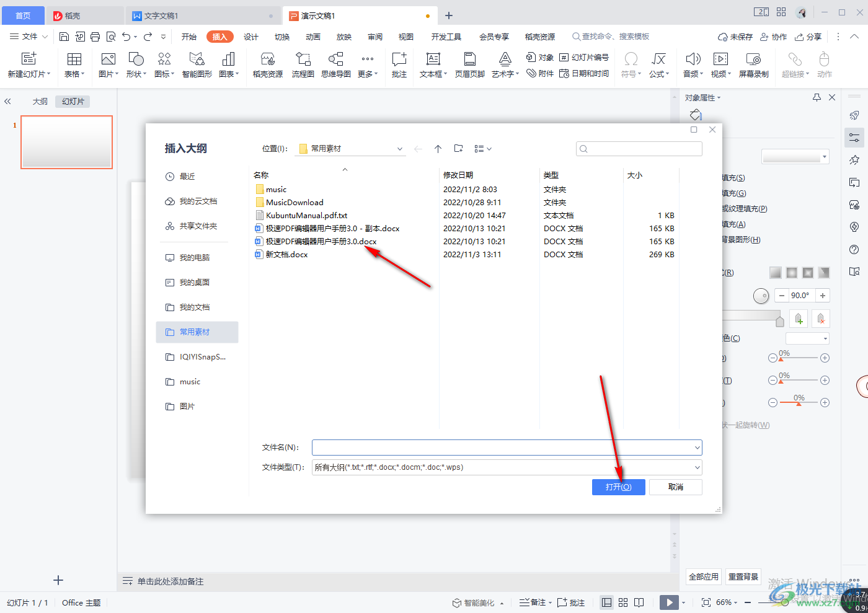
Task: Select slide 1 thumbnail
Action: (x=66, y=142)
